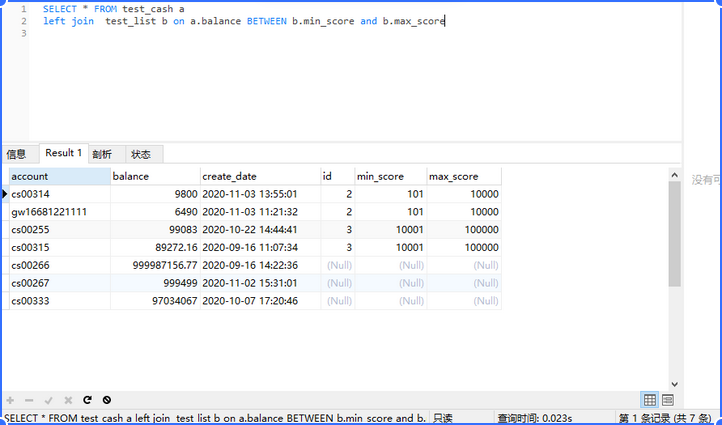
Task: Click the max_score column header
Action: pos(463,176)
